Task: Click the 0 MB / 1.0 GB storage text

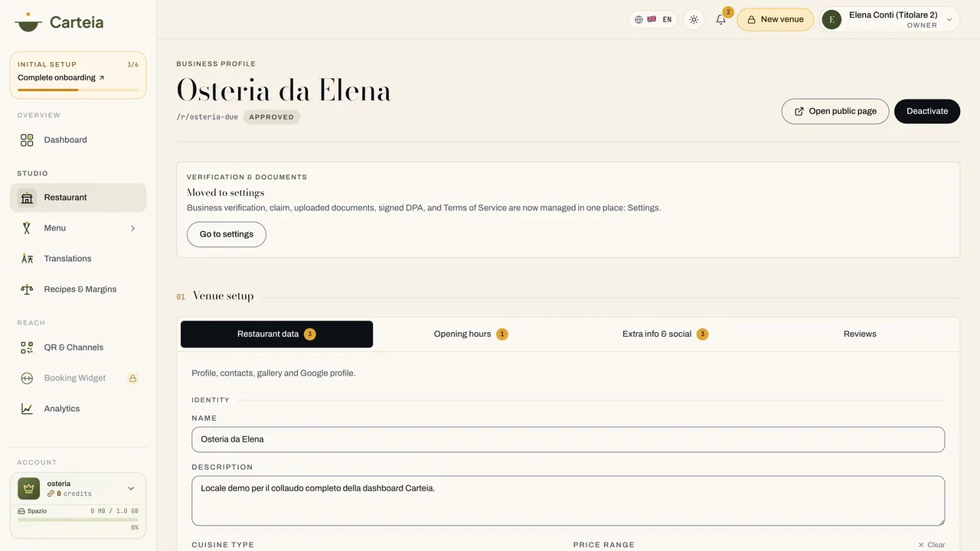Action: tap(114, 510)
